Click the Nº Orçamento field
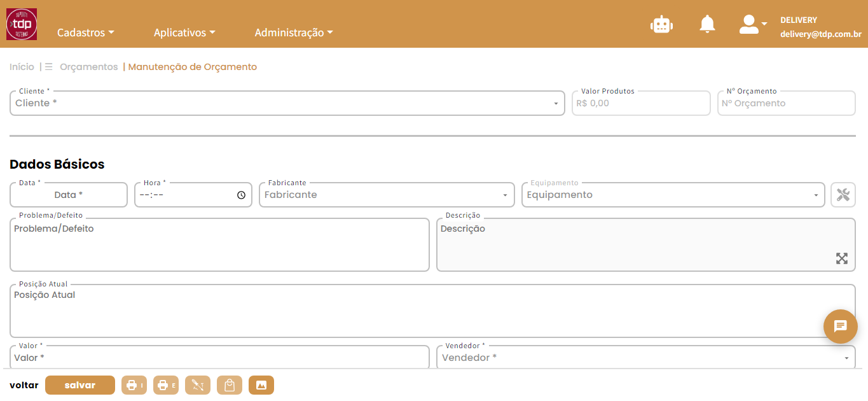The height and width of the screenshot is (401, 868). point(787,103)
